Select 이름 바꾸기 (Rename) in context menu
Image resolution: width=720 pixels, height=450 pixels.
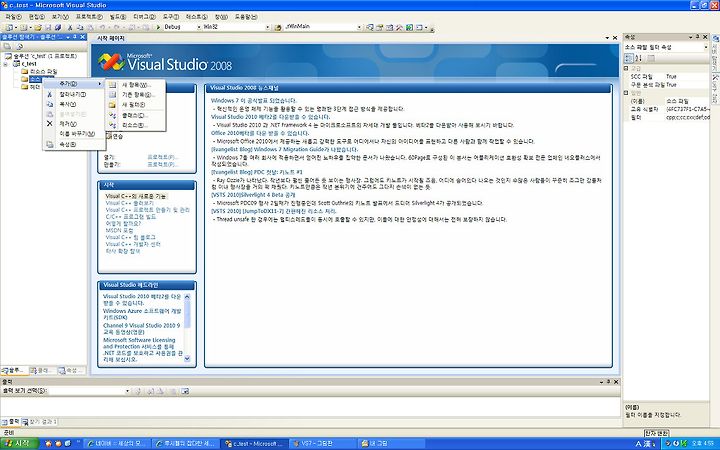click(73, 134)
